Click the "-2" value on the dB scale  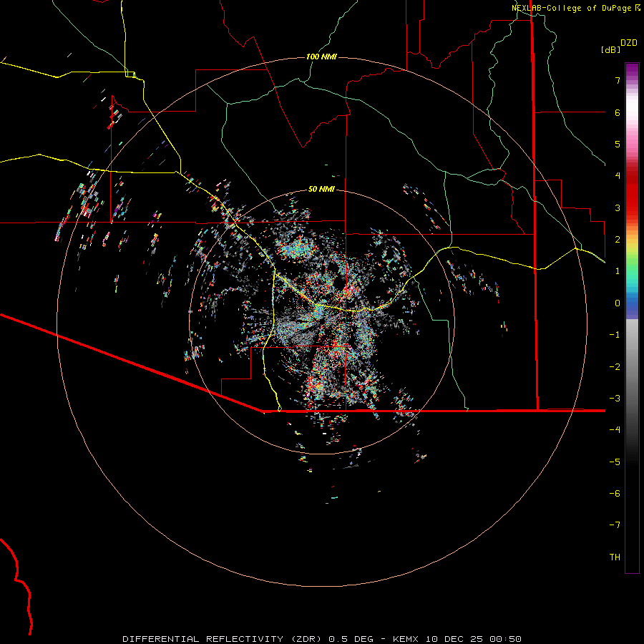click(x=615, y=367)
